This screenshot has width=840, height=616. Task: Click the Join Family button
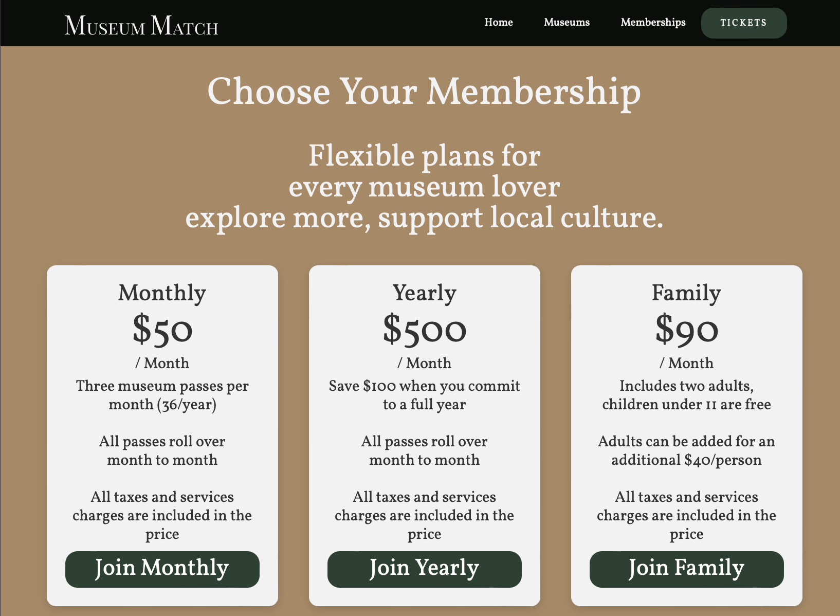click(x=686, y=569)
